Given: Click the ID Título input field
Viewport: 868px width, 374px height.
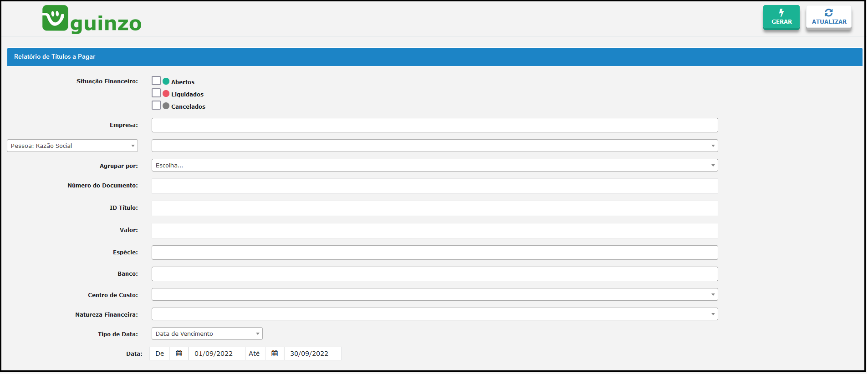Looking at the screenshot, I should pyautogui.click(x=434, y=208).
